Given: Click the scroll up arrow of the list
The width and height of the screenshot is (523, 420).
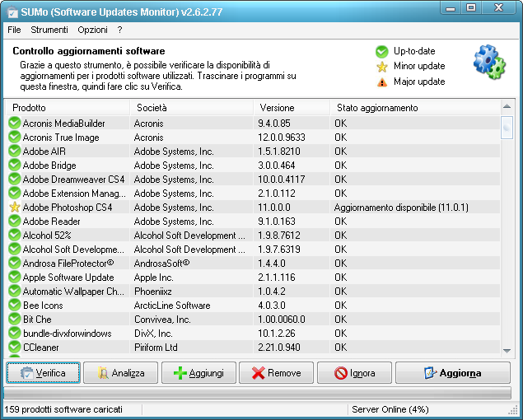Looking at the screenshot, I should 507,108.
